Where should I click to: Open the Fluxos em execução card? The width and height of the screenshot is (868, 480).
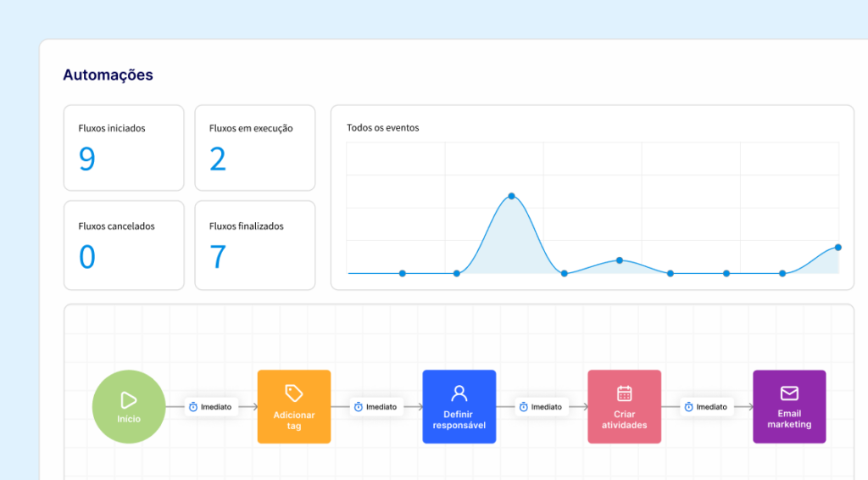point(255,148)
